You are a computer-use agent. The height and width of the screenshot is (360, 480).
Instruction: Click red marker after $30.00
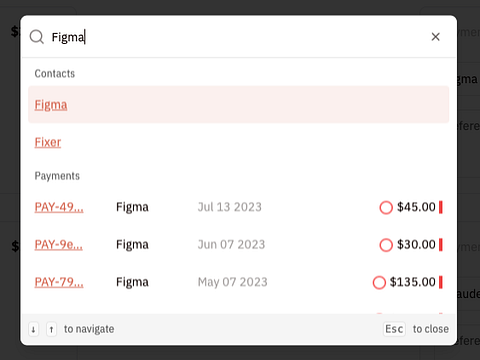(441, 245)
